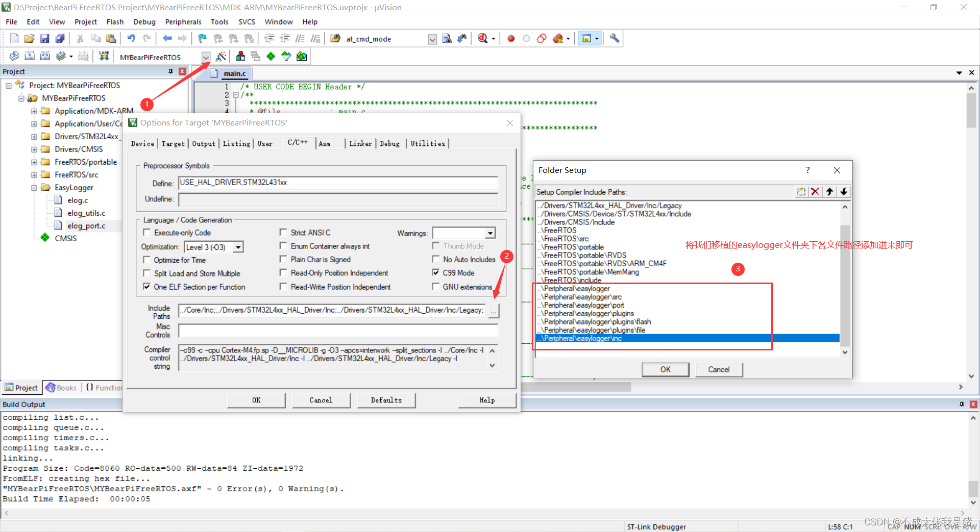The width and height of the screenshot is (980, 532).
Task: Click OK in Folder Setup dialog
Action: 666,369
